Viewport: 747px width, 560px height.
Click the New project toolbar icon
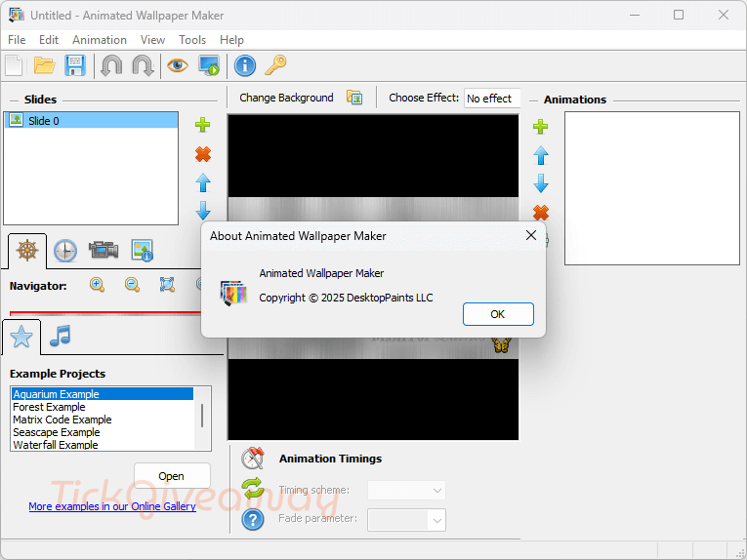15,65
